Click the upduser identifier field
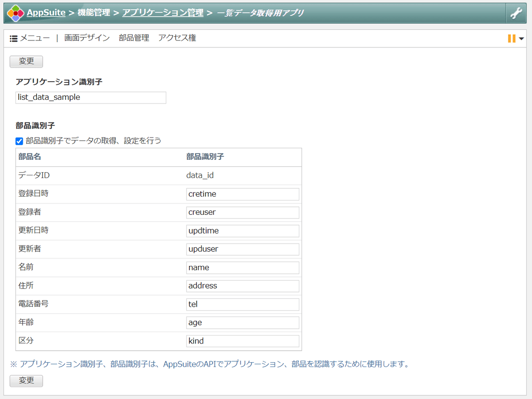This screenshot has width=532, height=399. tap(243, 249)
